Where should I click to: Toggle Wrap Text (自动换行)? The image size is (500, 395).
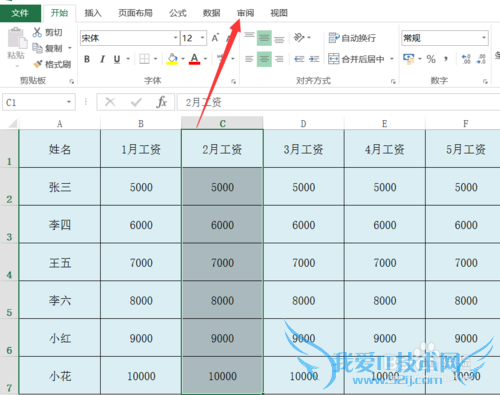[x=352, y=38]
